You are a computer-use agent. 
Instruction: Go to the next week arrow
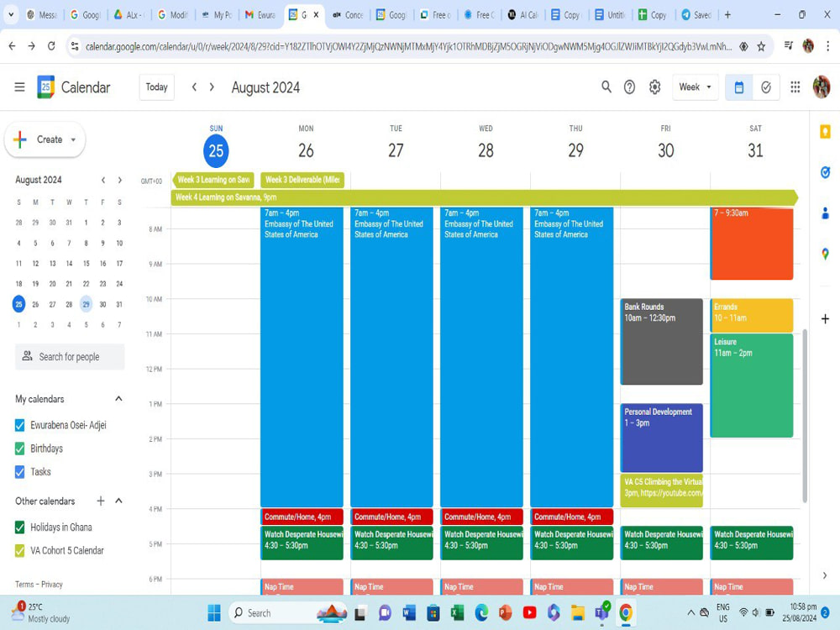point(213,87)
